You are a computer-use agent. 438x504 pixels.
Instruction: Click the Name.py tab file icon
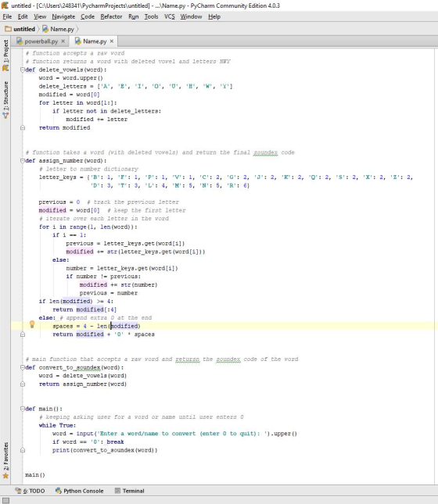click(77, 41)
